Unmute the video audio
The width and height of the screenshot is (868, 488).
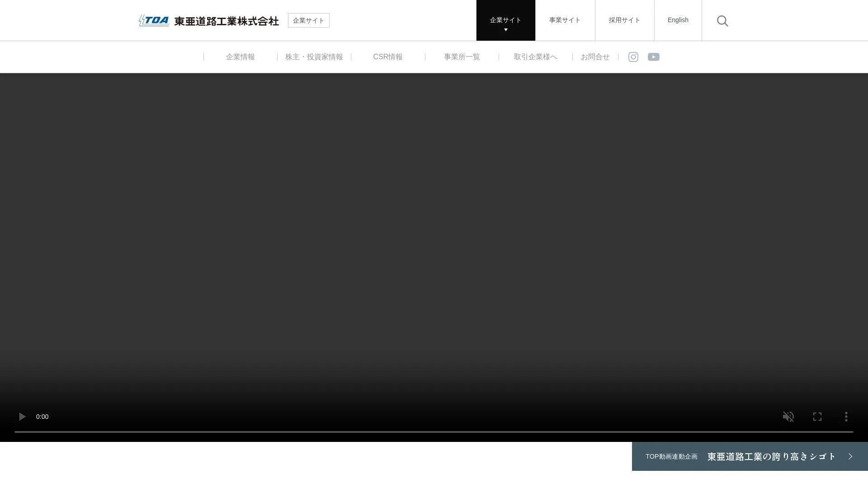[x=788, y=417]
